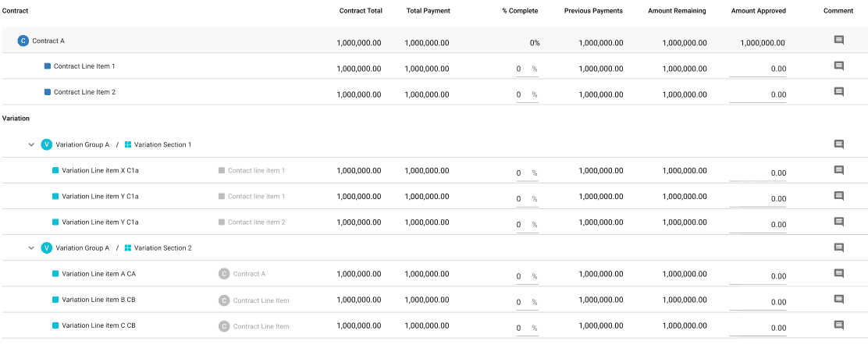Viewport: 868px width, 359px height.
Task: Open comment for Contract Line Item 2
Action: point(838,92)
